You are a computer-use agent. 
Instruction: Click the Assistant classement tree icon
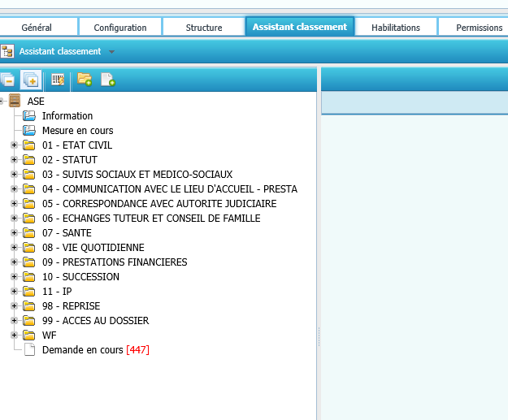coord(7,51)
